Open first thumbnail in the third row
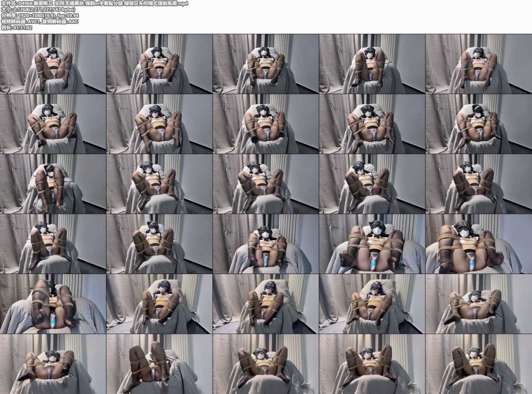The image size is (532, 394). click(53, 184)
